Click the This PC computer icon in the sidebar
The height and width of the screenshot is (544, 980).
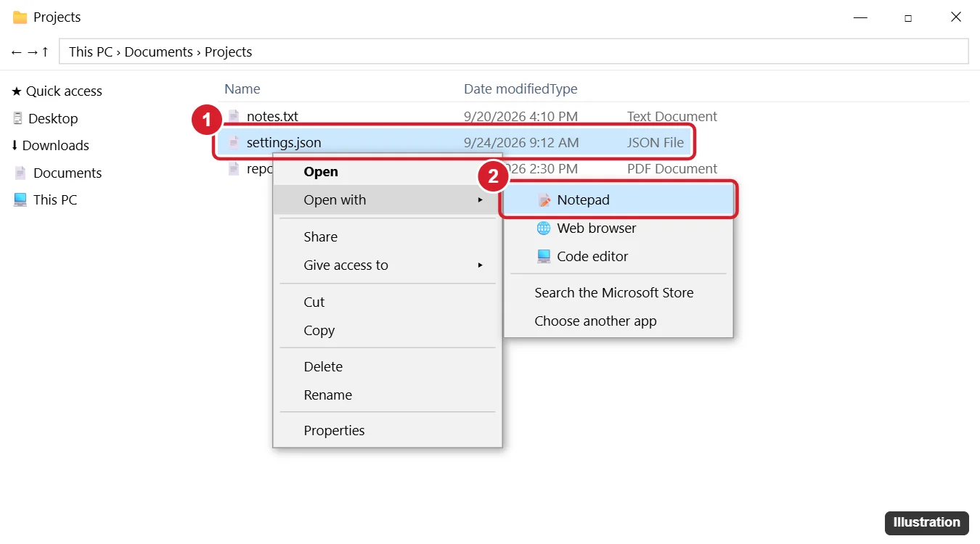point(20,199)
